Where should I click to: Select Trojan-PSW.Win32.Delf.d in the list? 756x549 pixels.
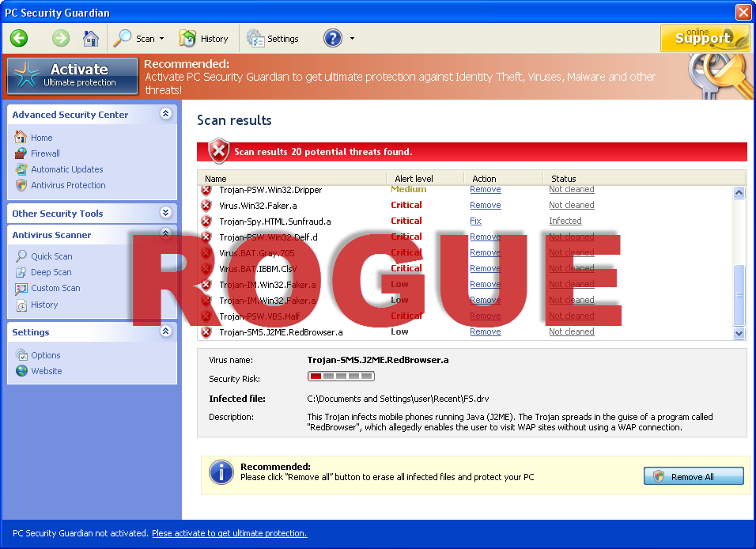(268, 237)
